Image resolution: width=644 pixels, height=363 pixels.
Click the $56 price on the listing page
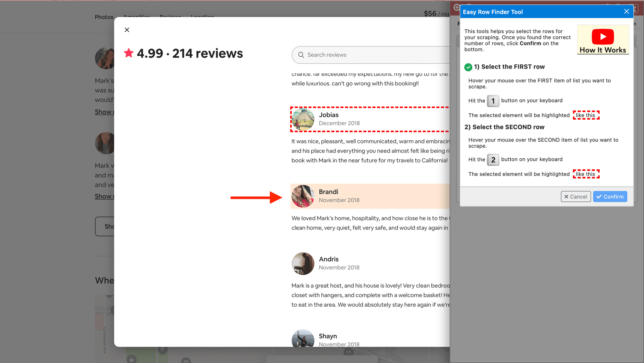tap(430, 14)
